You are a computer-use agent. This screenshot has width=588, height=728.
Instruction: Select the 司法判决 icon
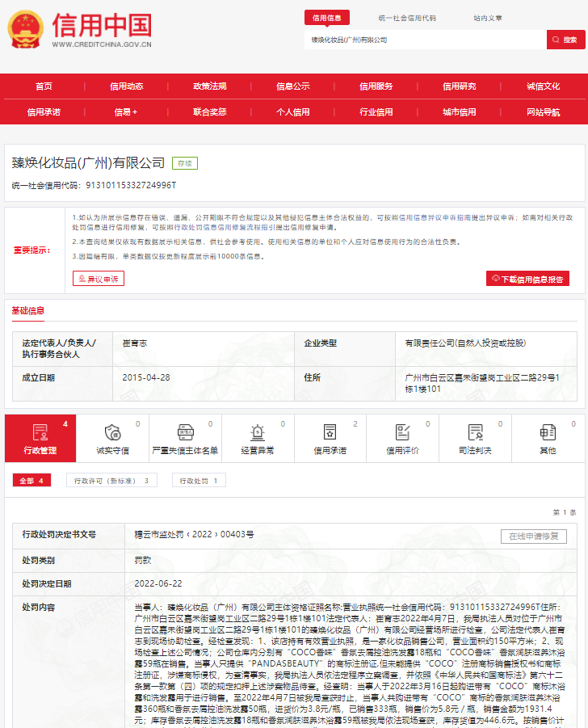(x=475, y=432)
